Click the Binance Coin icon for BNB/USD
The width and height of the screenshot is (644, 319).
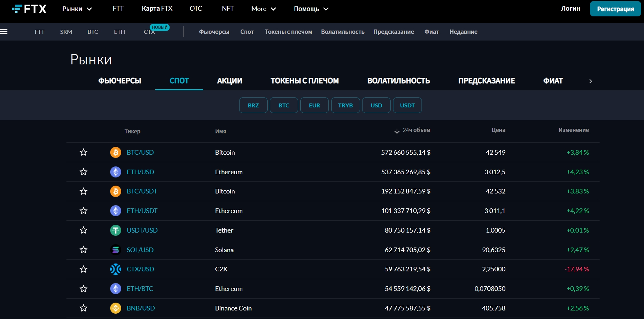click(x=116, y=308)
